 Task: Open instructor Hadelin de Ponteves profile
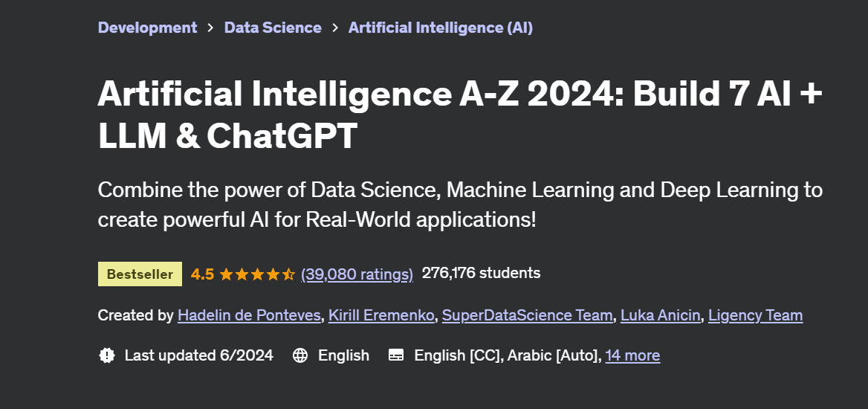tap(249, 315)
